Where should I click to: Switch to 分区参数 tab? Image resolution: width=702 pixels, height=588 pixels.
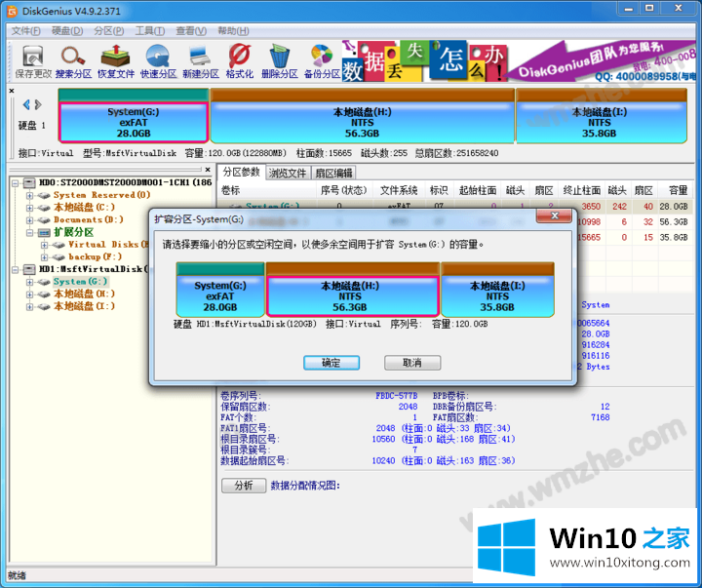click(x=242, y=172)
